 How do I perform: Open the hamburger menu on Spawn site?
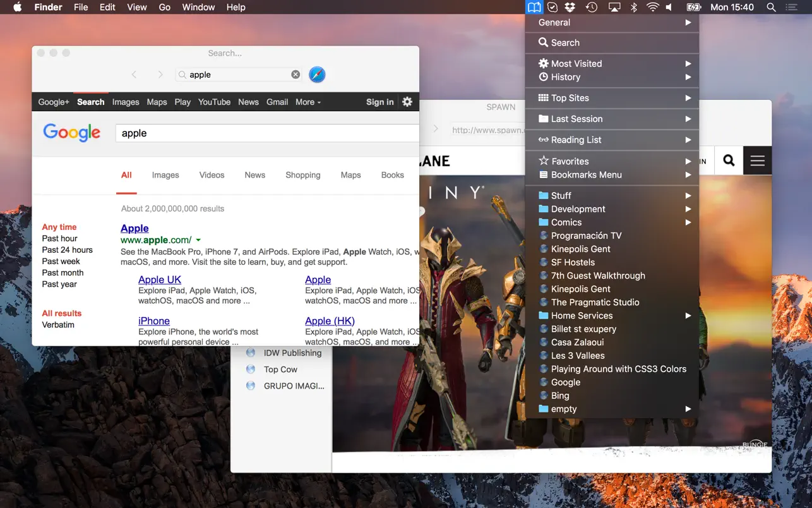[x=757, y=160]
